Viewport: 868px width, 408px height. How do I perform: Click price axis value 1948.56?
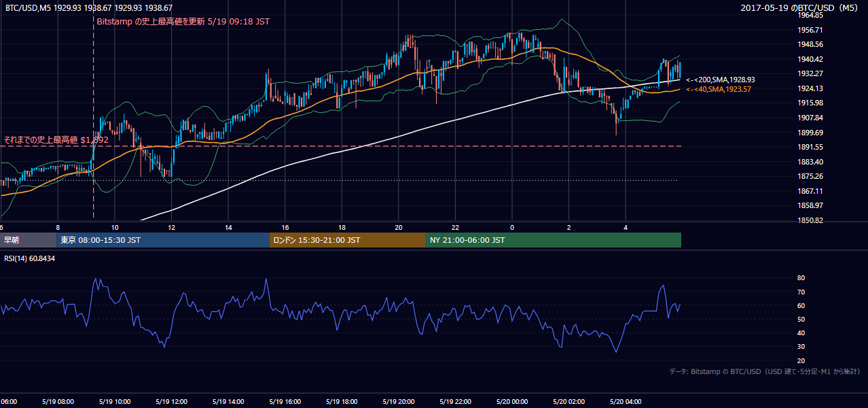click(x=812, y=44)
